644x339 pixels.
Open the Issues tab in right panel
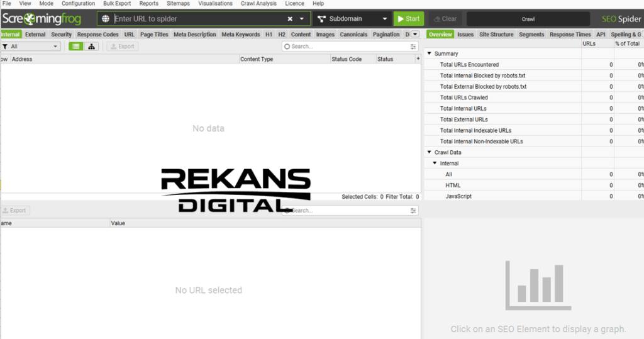pyautogui.click(x=465, y=35)
